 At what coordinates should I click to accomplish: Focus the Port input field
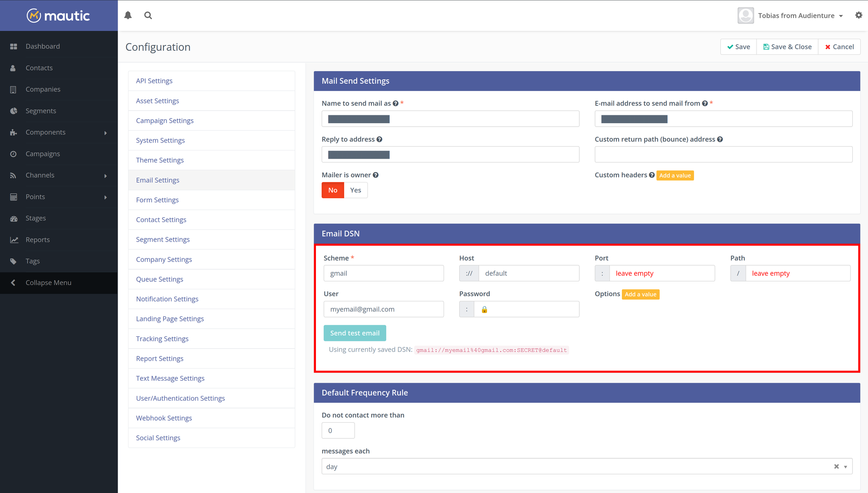[662, 273]
